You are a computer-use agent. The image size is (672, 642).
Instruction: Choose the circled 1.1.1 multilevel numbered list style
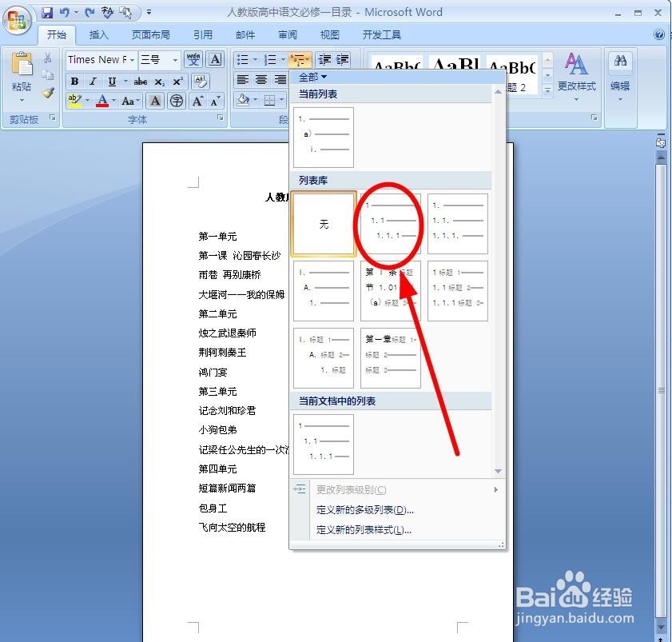click(x=389, y=224)
